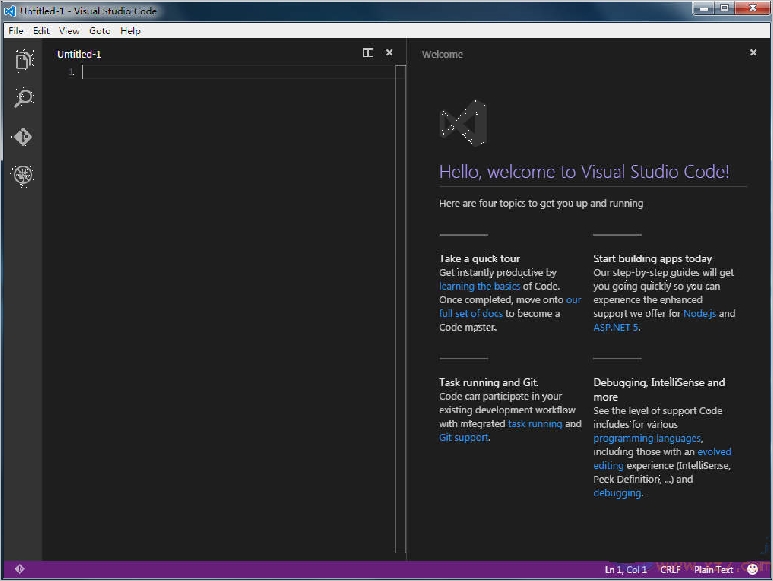Image resolution: width=773 pixels, height=581 pixels.
Task: Minimize the Visual Studio Code window
Action: [x=703, y=8]
